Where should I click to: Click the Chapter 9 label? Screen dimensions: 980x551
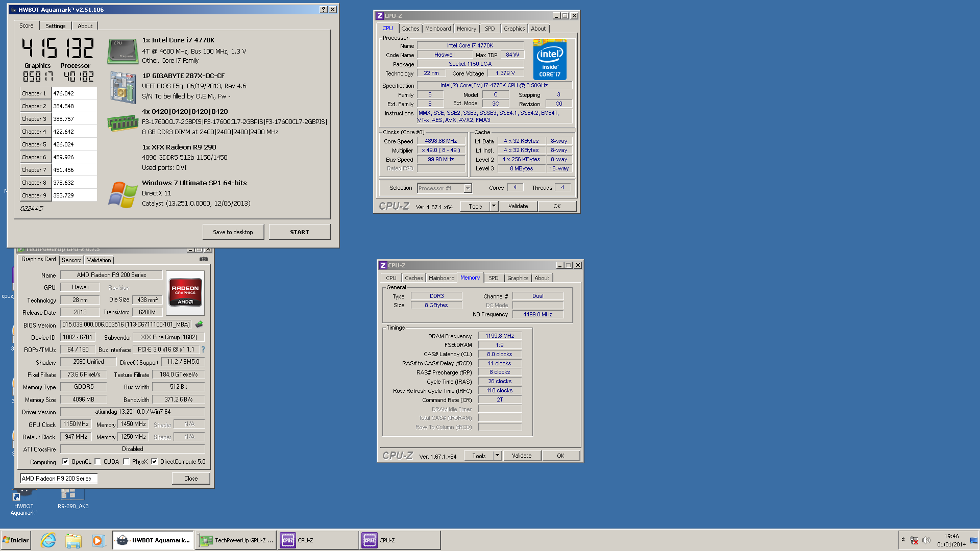(x=35, y=195)
